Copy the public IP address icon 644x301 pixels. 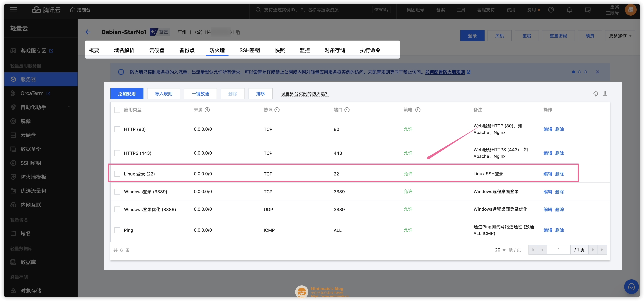click(238, 32)
